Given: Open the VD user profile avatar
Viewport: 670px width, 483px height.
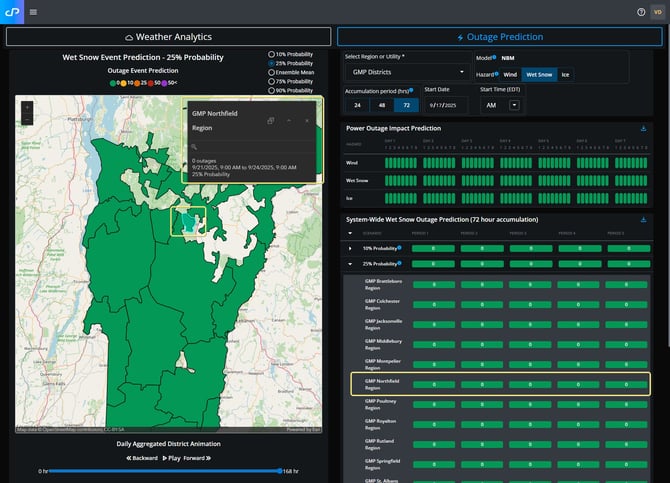Looking at the screenshot, I should tap(657, 12).
